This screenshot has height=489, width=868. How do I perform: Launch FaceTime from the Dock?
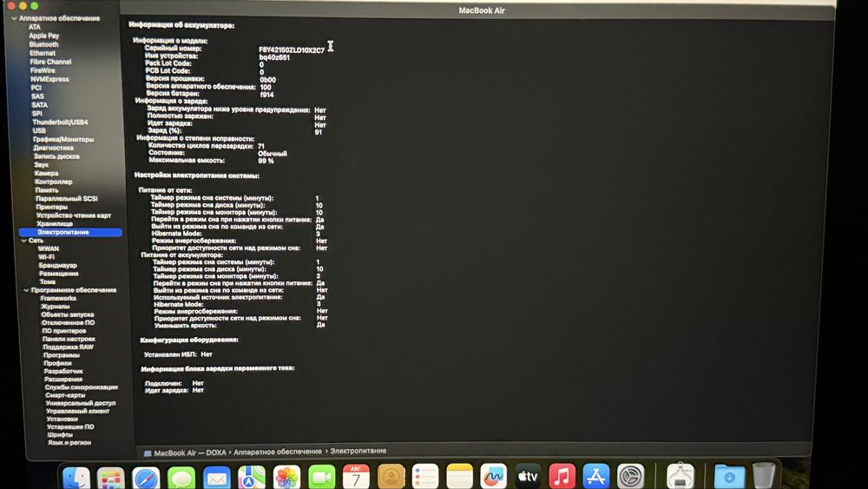pyautogui.click(x=322, y=478)
